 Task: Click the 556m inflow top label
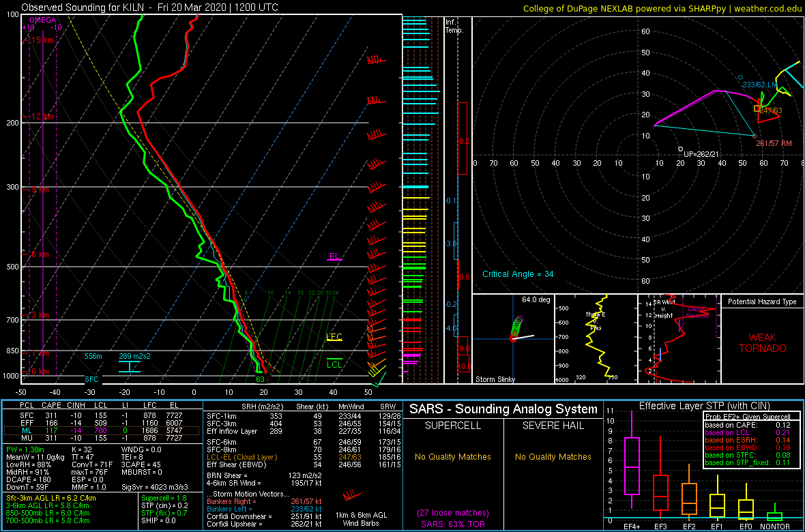[x=93, y=356]
